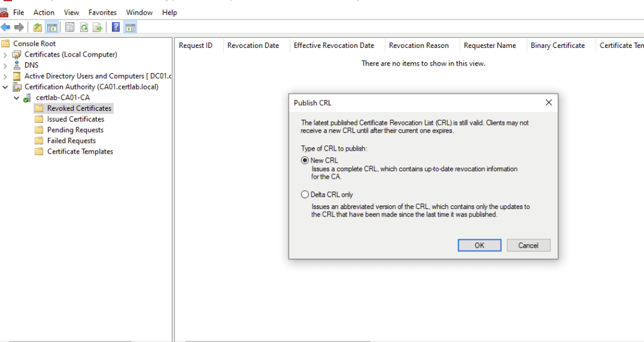Toggle the Show/Hide Console Tree toolbar icon
Screen dimensions: 644x342
point(52,27)
